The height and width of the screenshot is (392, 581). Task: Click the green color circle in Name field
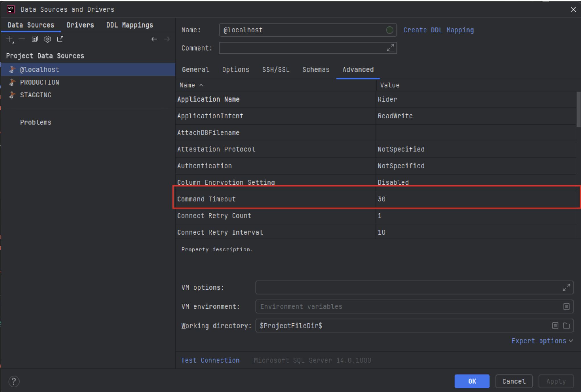[x=389, y=30]
